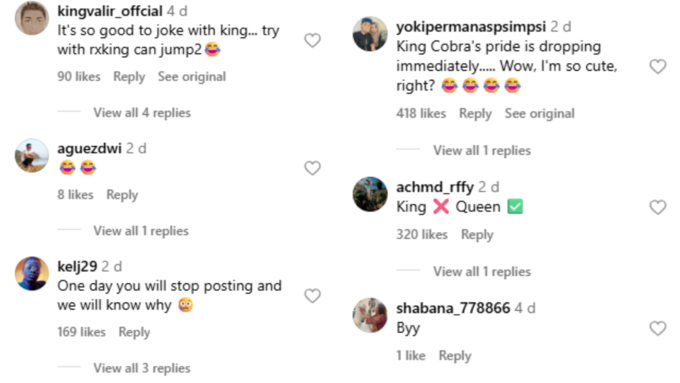Tap the heart on shabana_778866's 'Byy' comment
The width and height of the screenshot is (680, 383).
658,328
